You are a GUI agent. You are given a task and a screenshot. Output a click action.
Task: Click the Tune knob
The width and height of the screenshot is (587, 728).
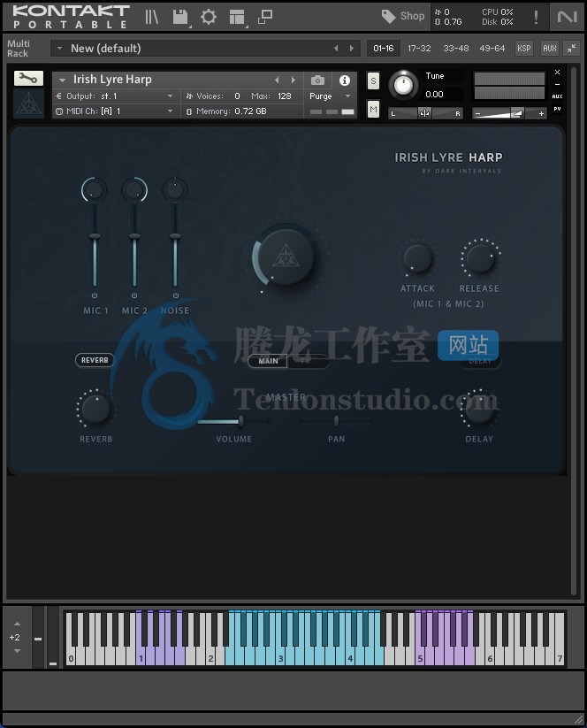click(x=403, y=86)
